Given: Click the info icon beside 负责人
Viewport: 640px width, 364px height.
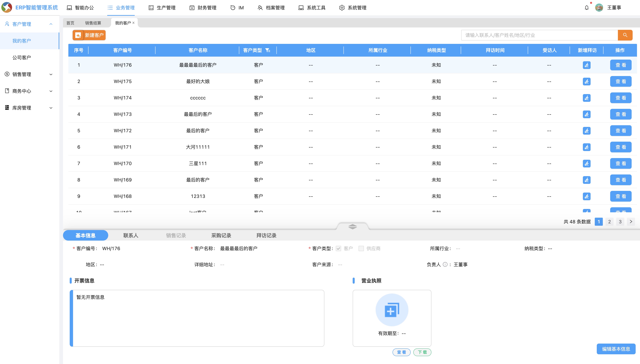Looking at the screenshot, I should [445, 265].
